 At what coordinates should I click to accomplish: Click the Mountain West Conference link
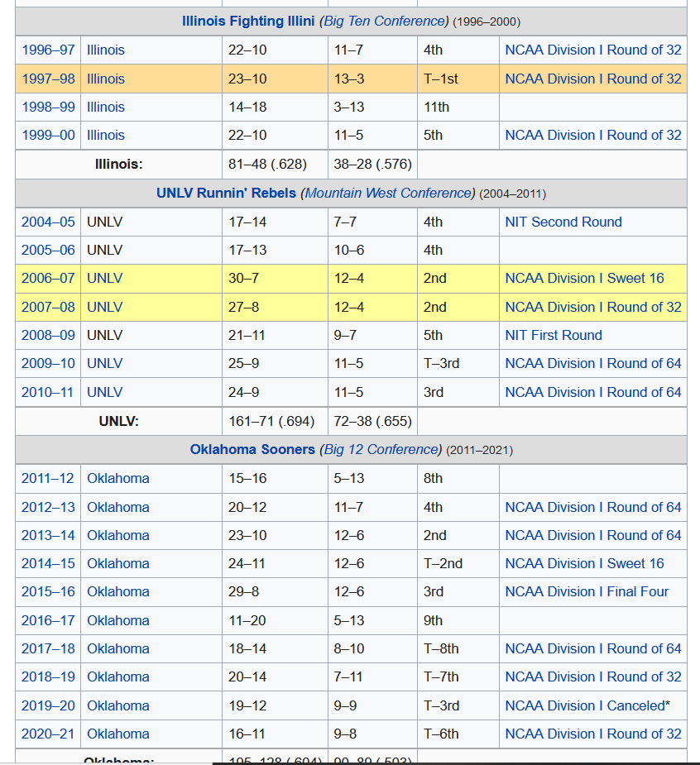(x=388, y=194)
